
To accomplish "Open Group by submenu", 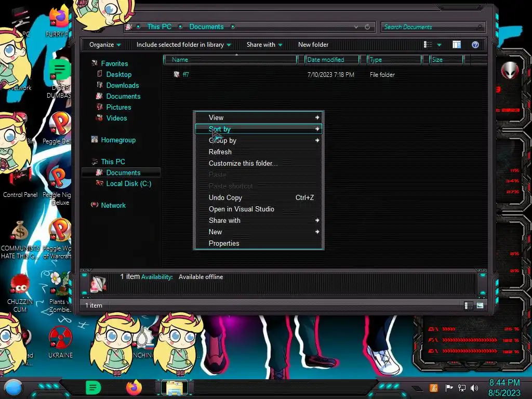I will [259, 140].
